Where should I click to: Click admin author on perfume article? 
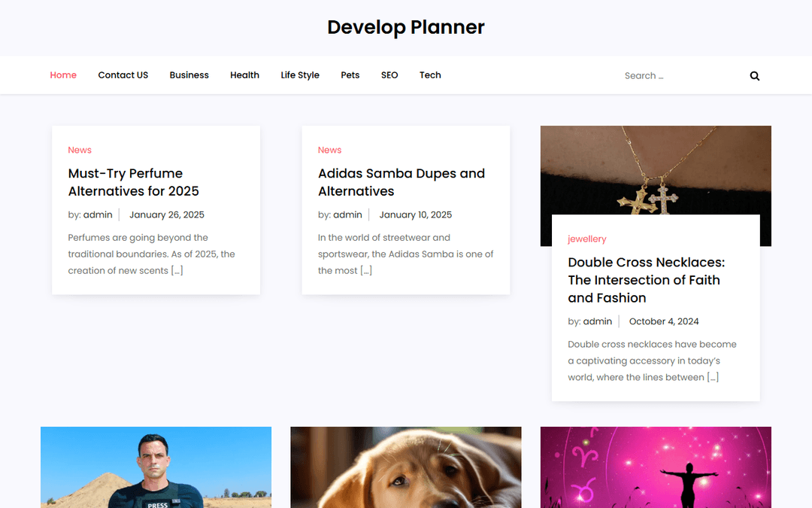98,214
